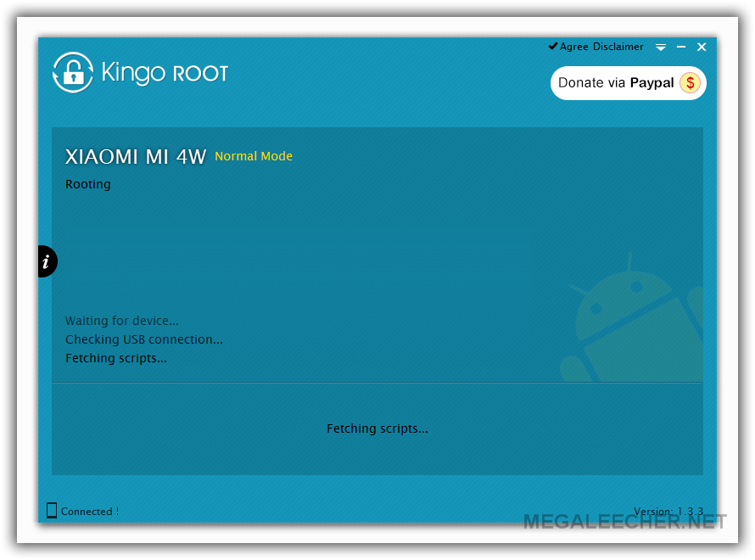Click the 'Connected !' status text
The height and width of the screenshot is (560, 755).
click(90, 512)
